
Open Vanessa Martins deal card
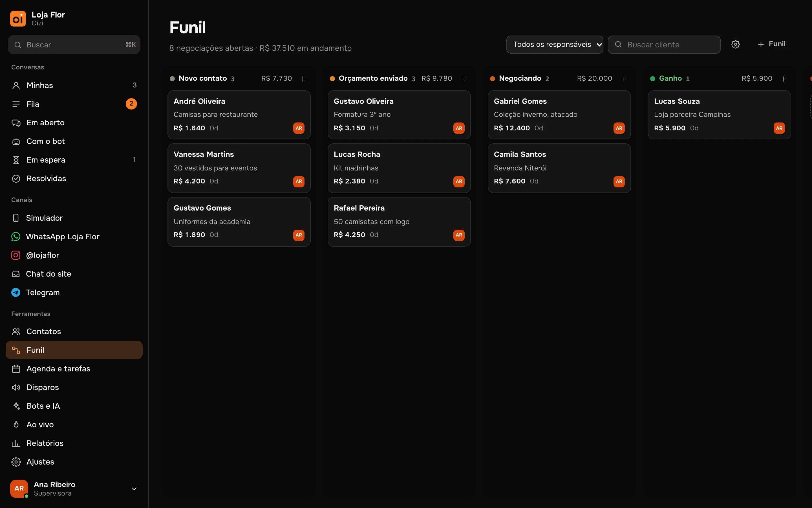[x=239, y=168]
